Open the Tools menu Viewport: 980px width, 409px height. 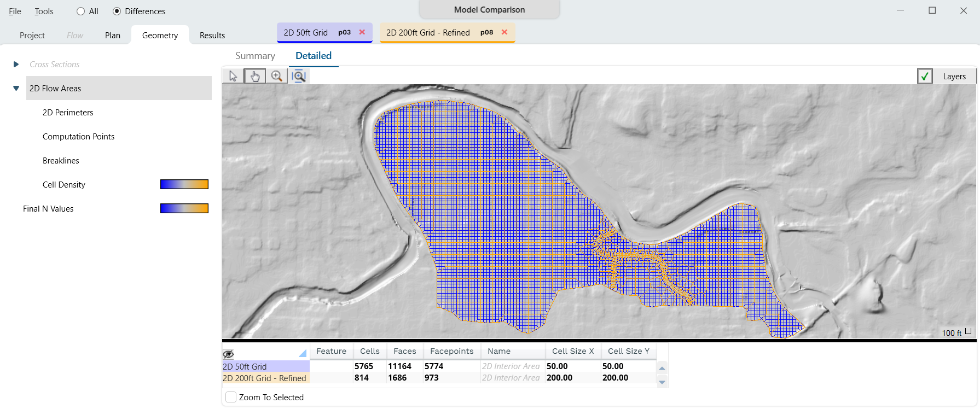44,11
